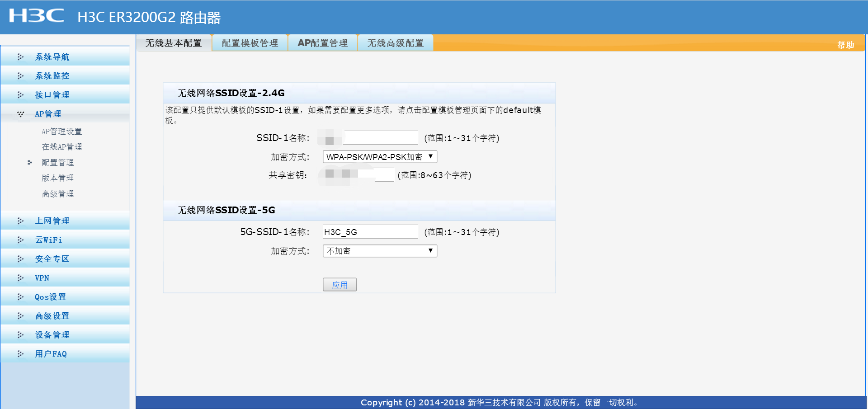Viewport: 868px width, 409px height.
Task: Switch to the 配置模板管理 tab
Action: click(x=250, y=43)
